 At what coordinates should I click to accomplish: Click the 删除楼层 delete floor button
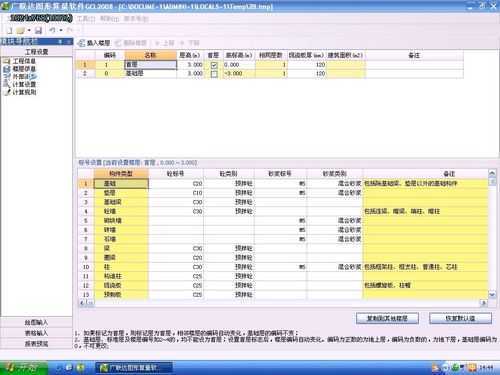[x=131, y=43]
